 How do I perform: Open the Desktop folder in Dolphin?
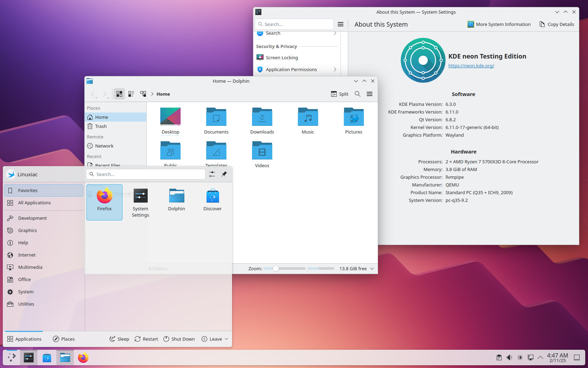170,121
